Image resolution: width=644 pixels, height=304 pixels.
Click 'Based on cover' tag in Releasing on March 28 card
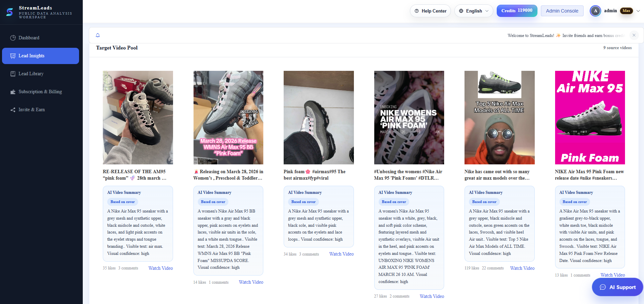[x=213, y=202]
